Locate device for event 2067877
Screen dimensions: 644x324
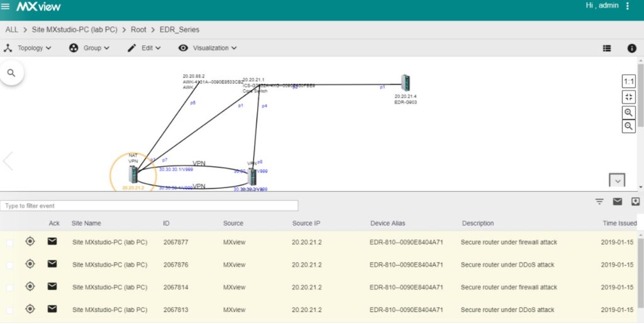[x=30, y=242]
